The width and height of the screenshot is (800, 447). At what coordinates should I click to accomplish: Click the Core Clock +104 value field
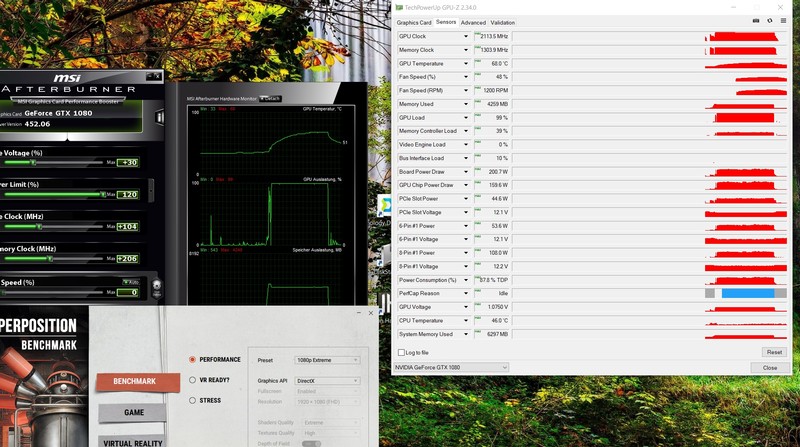(128, 227)
